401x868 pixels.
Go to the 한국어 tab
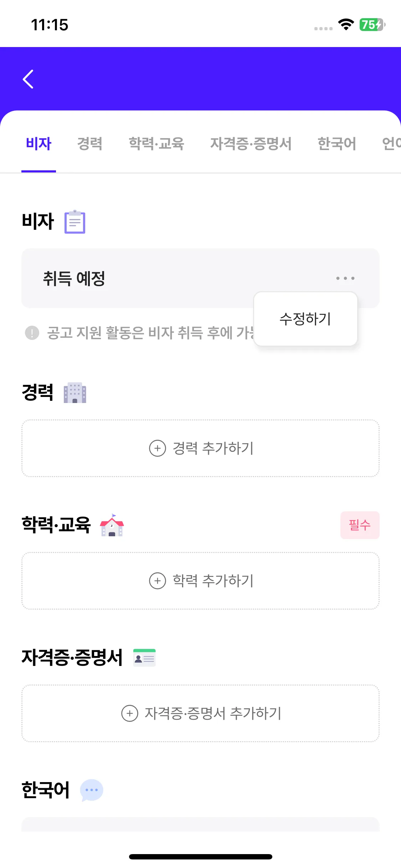click(x=336, y=144)
